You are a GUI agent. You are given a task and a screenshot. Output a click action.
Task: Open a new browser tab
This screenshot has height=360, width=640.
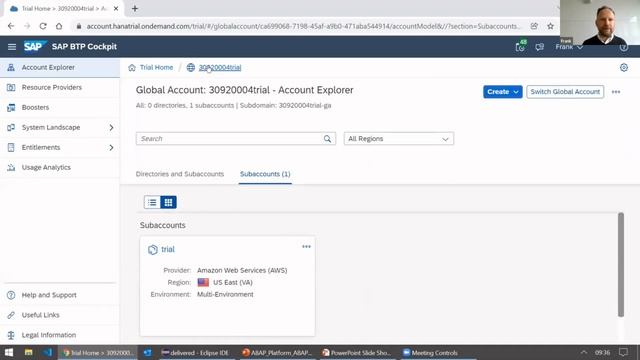(x=135, y=9)
